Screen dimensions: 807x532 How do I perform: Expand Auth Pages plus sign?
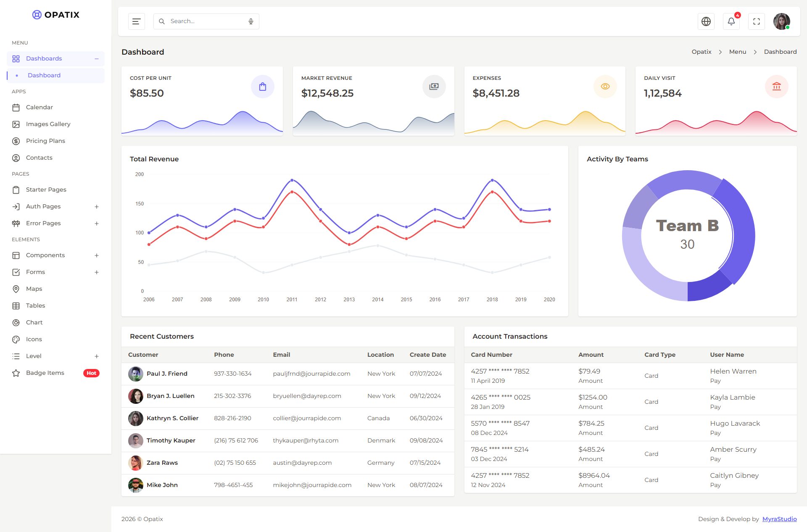(97, 207)
